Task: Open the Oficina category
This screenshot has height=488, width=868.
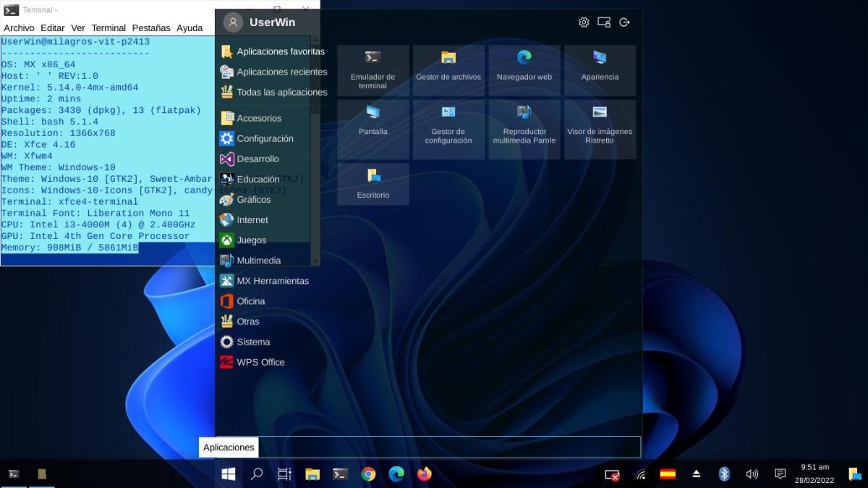Action: click(x=250, y=301)
